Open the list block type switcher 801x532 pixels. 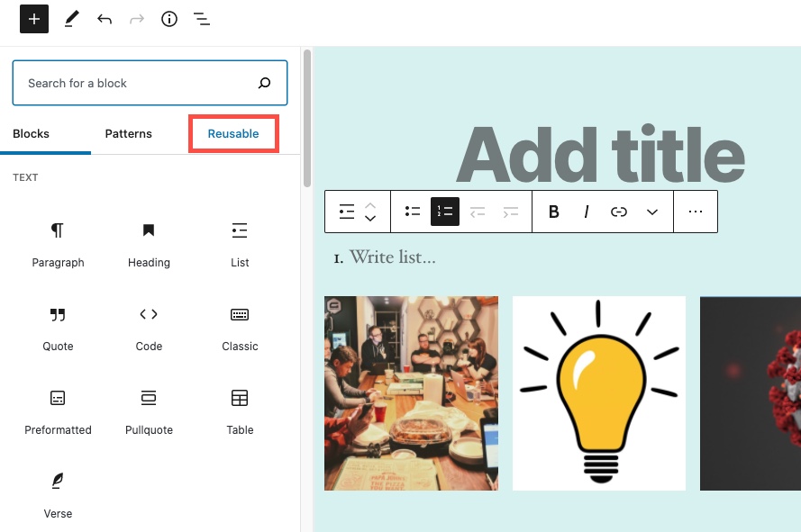[346, 212]
